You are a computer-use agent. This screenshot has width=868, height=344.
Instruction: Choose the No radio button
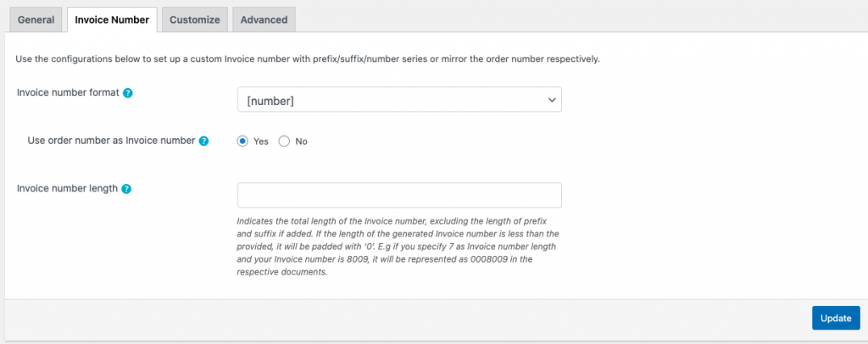coord(284,141)
